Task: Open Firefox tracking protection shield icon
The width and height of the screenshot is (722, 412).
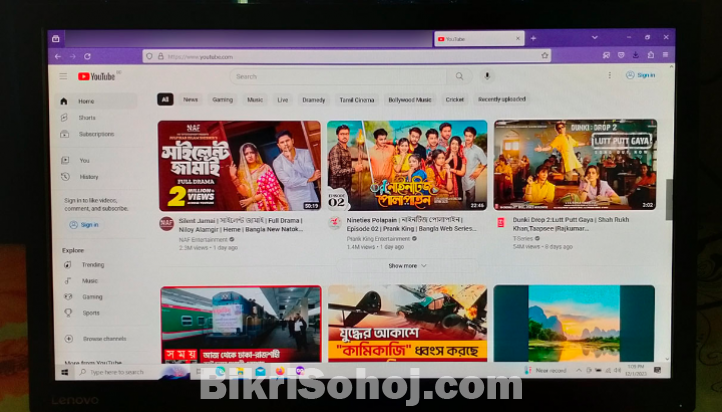Action: (x=149, y=57)
